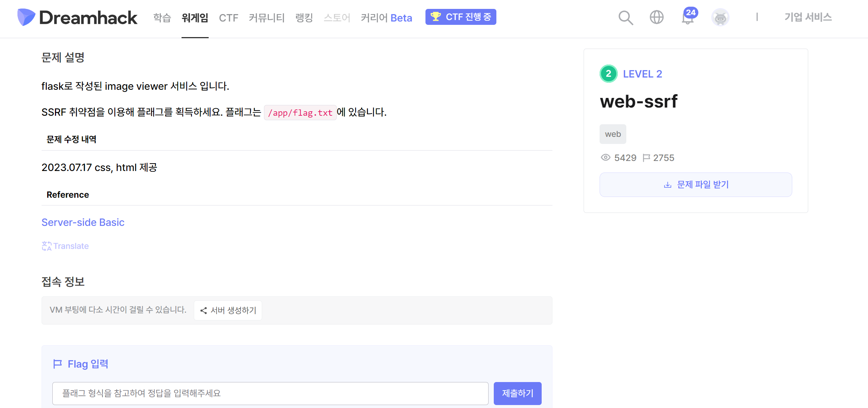Click the Dreamhack logo
This screenshot has height=408, width=868.
click(x=77, y=17)
